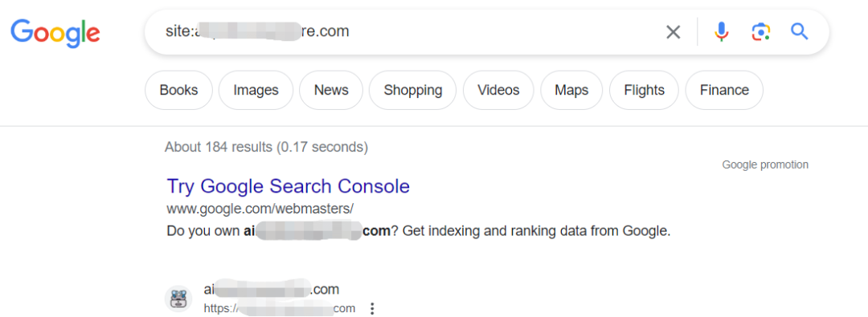
Task: Visit www.google.com/webmasters/ URL
Action: [260, 209]
